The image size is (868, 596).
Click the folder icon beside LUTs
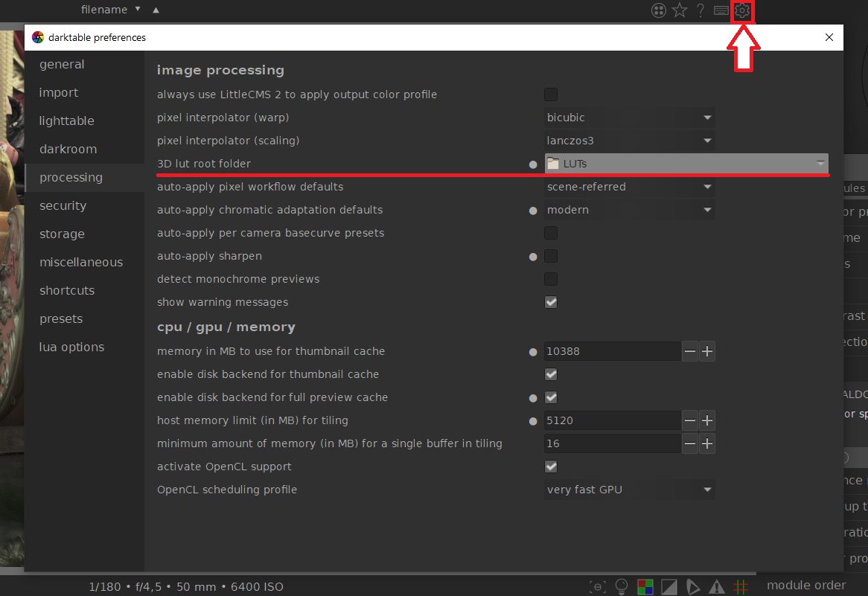[553, 163]
